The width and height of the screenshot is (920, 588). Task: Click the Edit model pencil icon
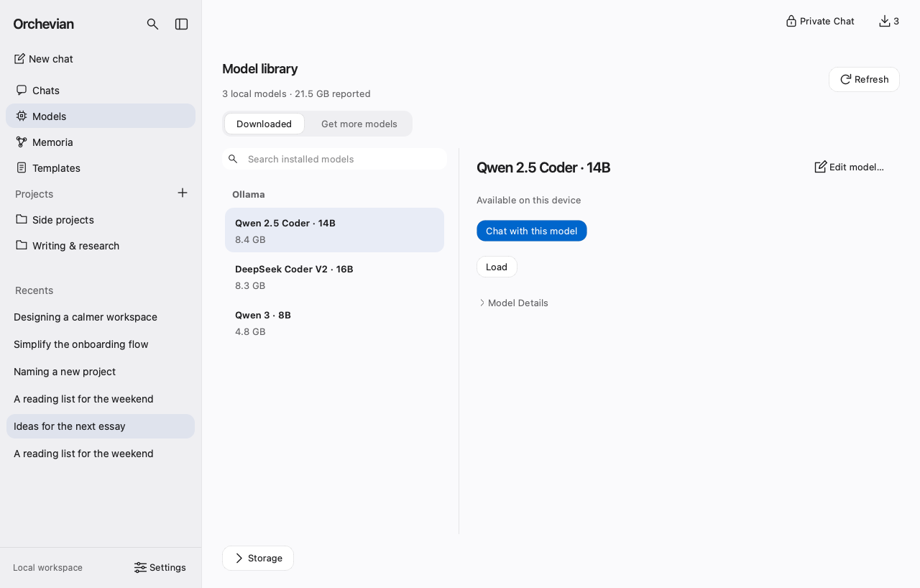click(x=820, y=167)
